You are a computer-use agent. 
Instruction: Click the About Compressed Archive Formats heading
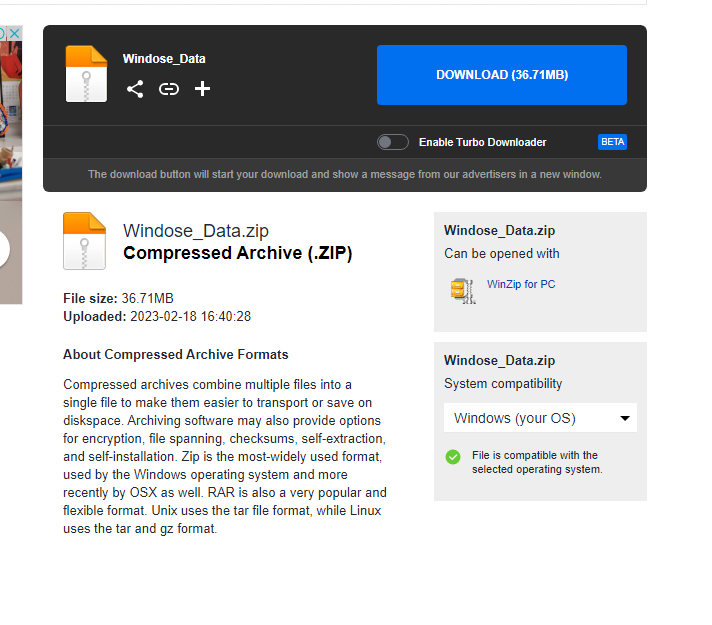175,355
